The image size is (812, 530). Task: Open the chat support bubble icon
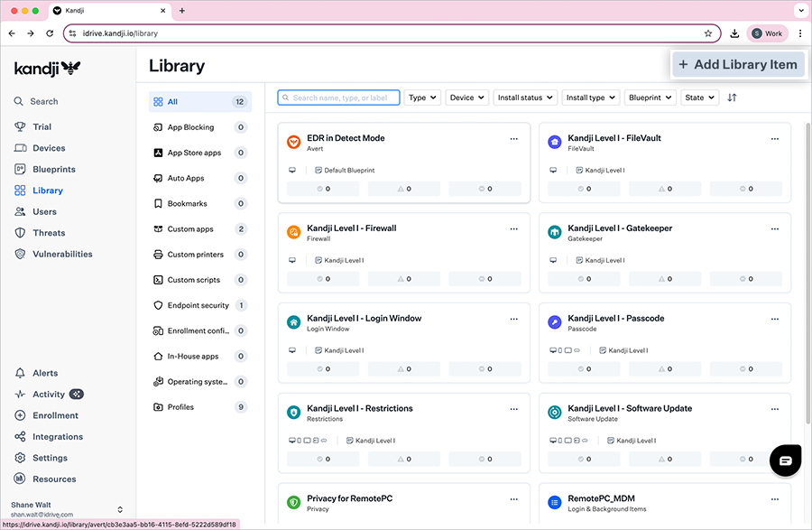click(785, 460)
